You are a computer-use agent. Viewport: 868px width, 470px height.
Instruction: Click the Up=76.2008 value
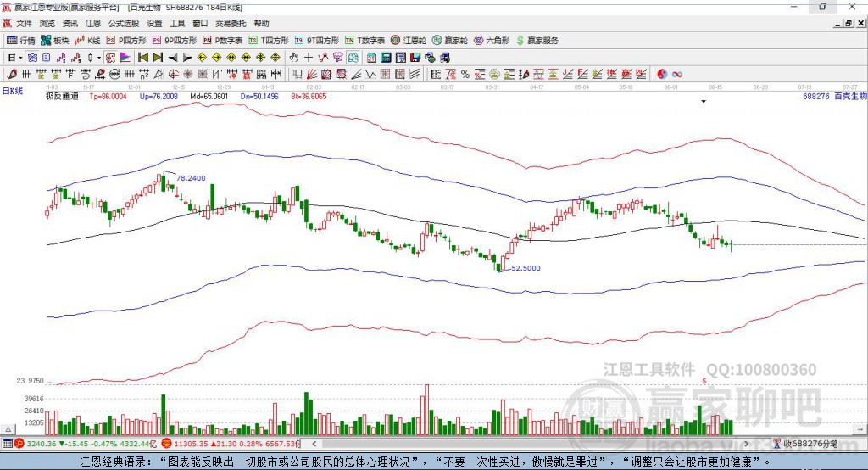(x=159, y=96)
